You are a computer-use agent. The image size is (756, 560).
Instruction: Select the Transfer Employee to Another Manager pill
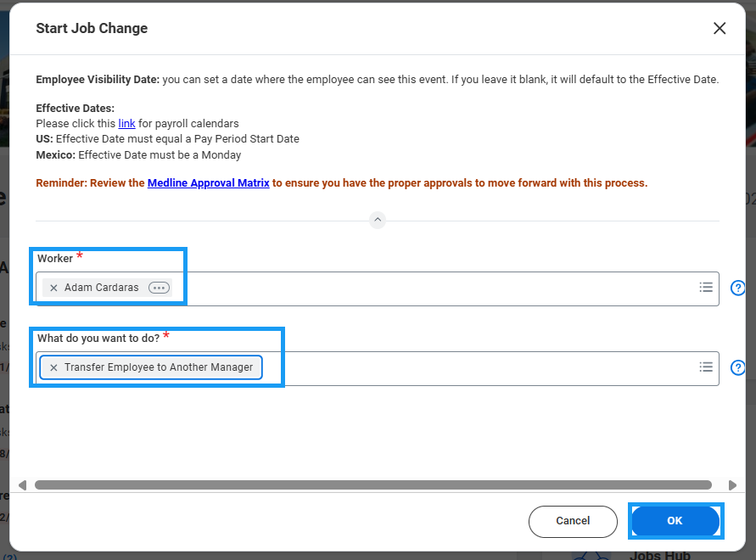click(x=159, y=367)
